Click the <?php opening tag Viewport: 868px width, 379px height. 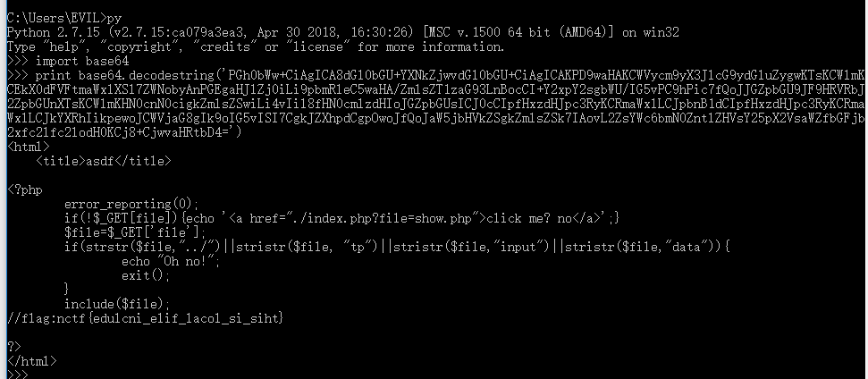[x=26, y=189]
